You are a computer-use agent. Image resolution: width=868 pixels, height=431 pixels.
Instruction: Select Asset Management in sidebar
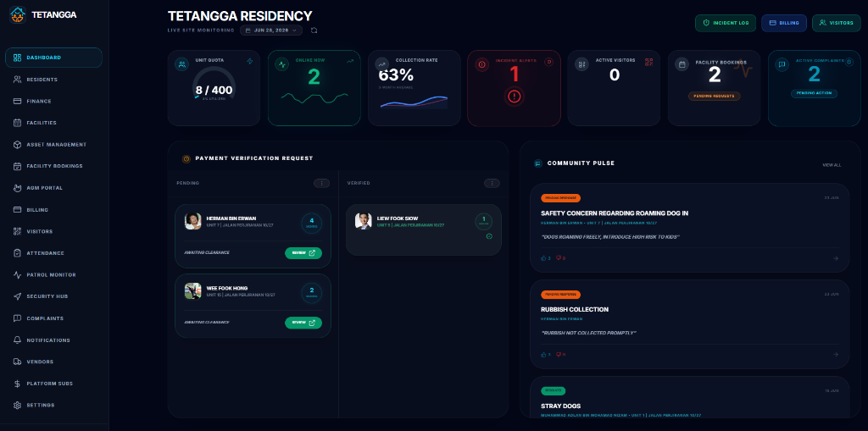(53, 145)
